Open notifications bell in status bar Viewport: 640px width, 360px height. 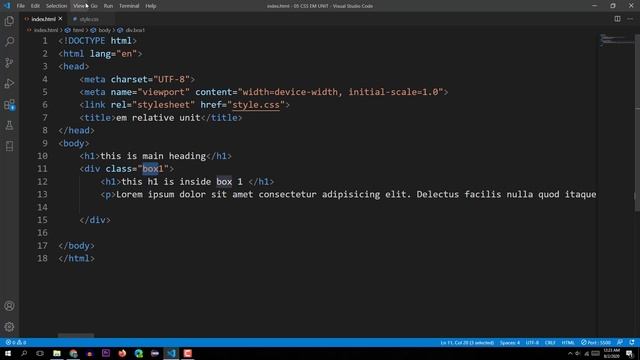[x=632, y=342]
